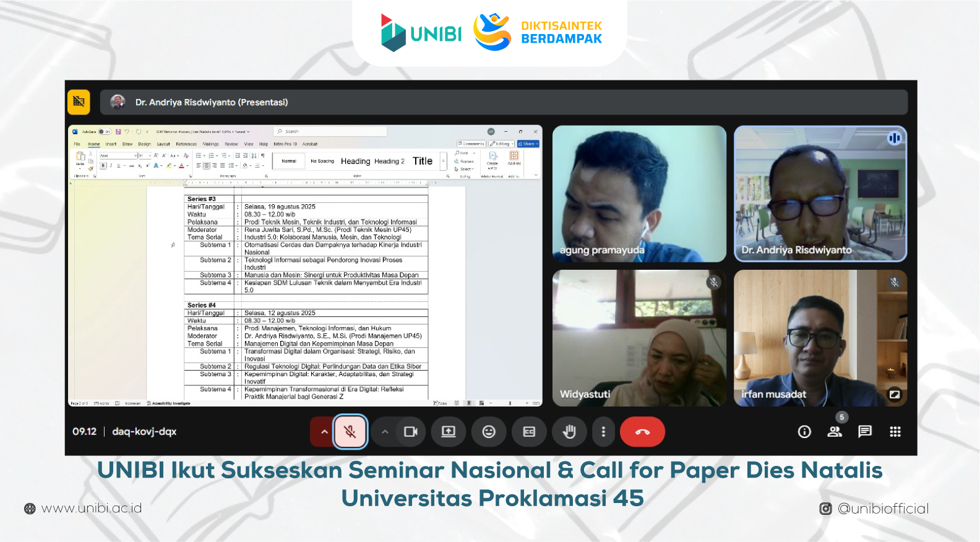Turn the camera on or off

coord(410,432)
